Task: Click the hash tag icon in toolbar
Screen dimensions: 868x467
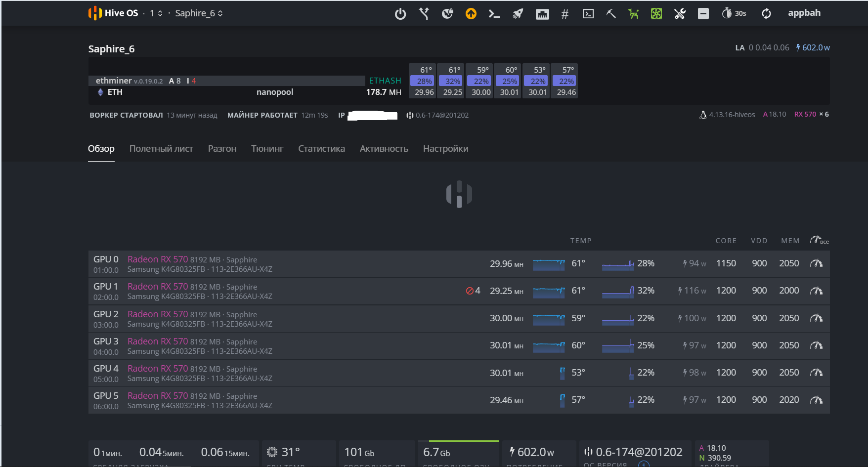Action: click(x=565, y=14)
